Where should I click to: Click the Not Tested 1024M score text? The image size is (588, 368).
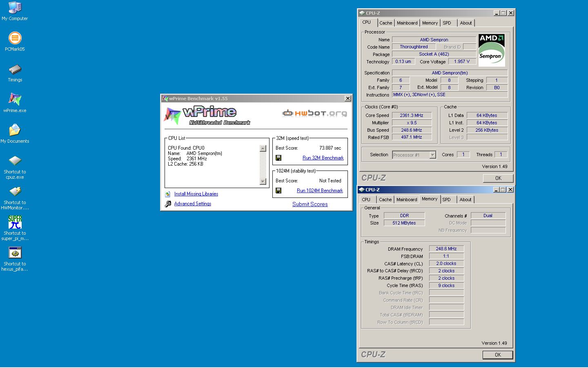click(330, 181)
